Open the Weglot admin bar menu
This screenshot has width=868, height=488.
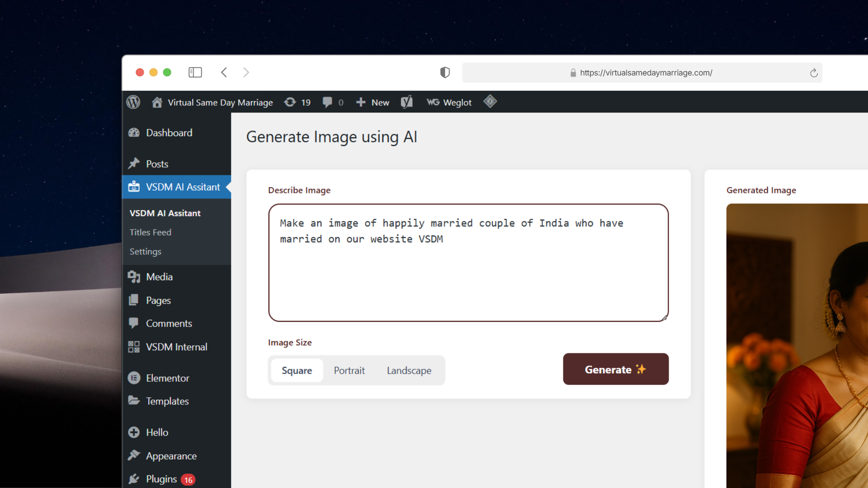[449, 102]
